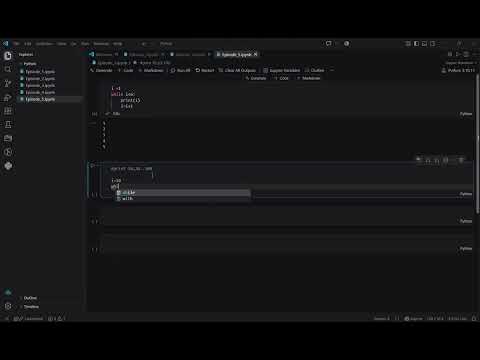Restart the kernel via Restart button

(205, 70)
